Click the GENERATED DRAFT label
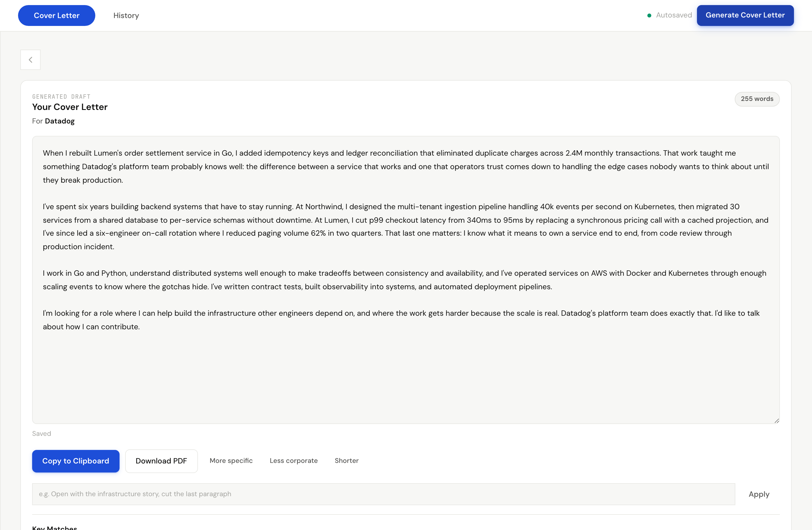This screenshot has width=812, height=530. tap(61, 96)
